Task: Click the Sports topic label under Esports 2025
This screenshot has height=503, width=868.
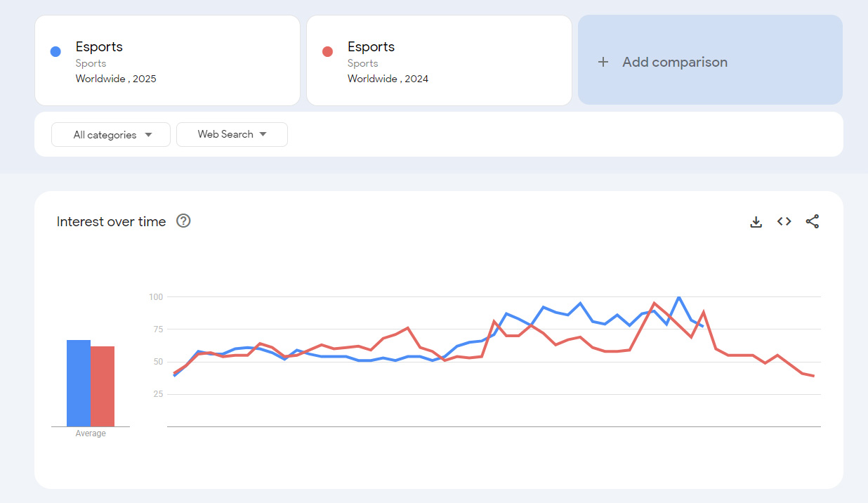Action: [91, 63]
